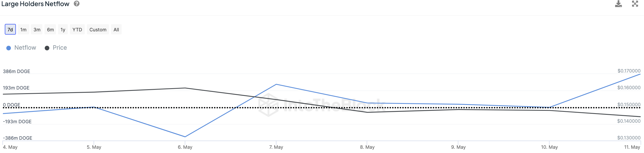Switch to 3m time range
This screenshot has width=644, height=153.
37,29
